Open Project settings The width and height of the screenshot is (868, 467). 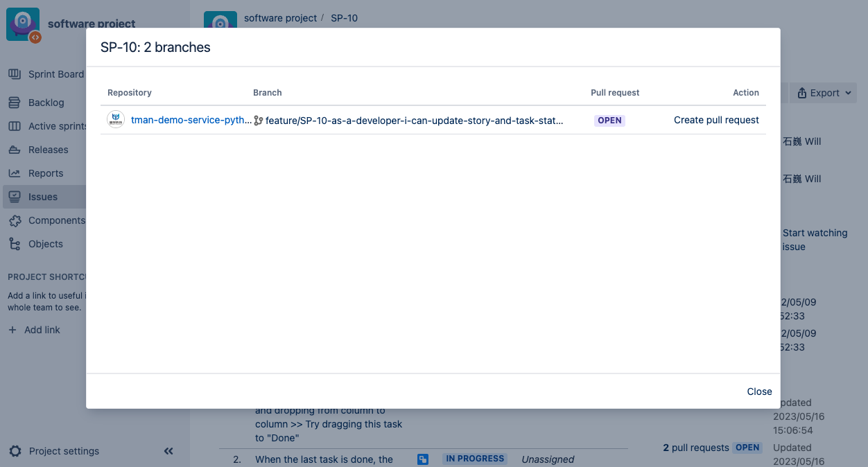(64, 451)
